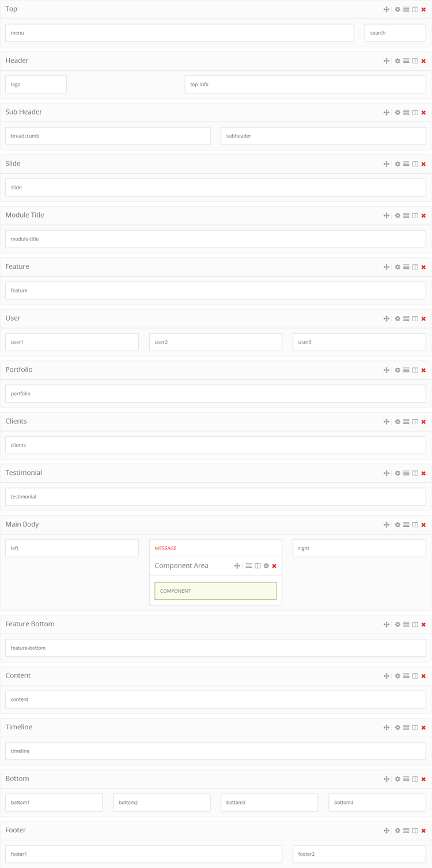
Task: Select the search position block
Action: (395, 33)
